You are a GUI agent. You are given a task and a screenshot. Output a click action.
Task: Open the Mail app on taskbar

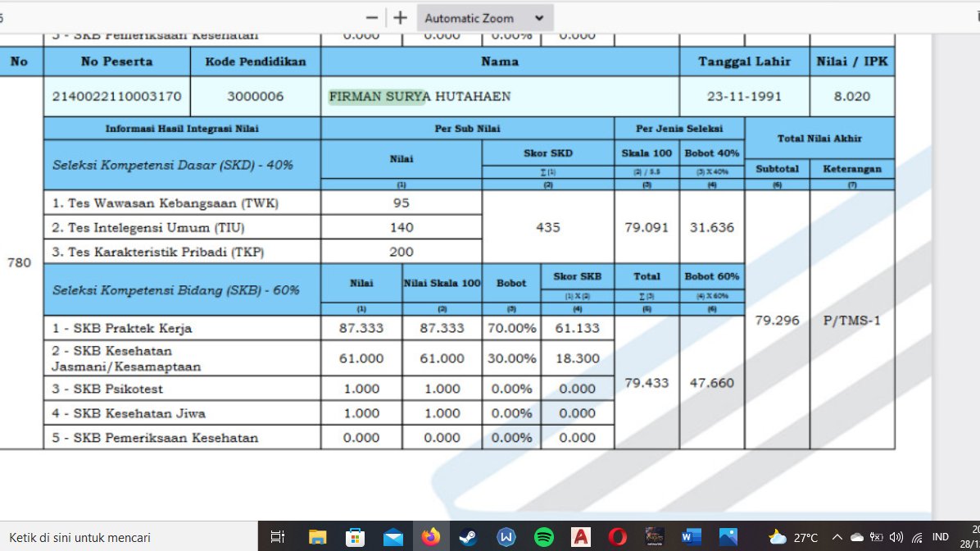click(x=393, y=536)
